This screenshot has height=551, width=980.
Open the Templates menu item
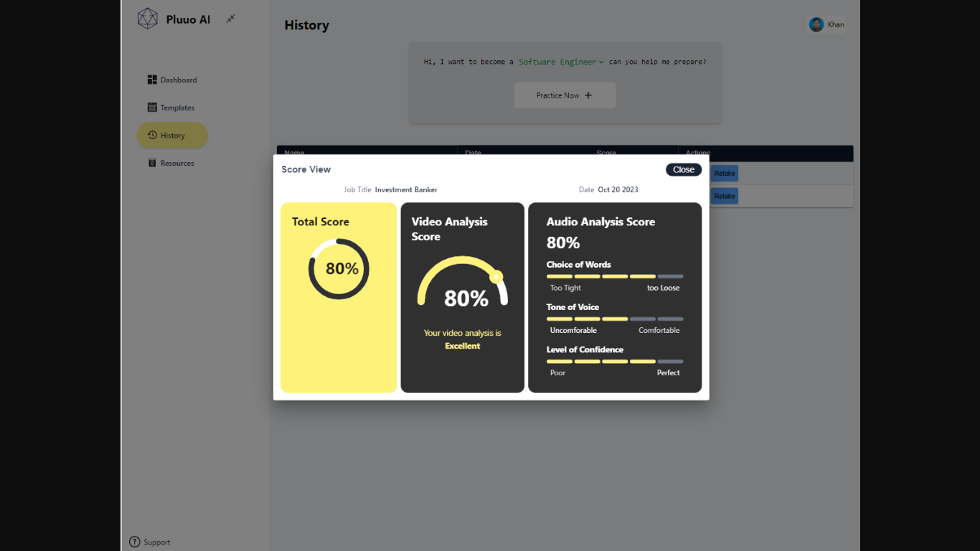coord(177,108)
